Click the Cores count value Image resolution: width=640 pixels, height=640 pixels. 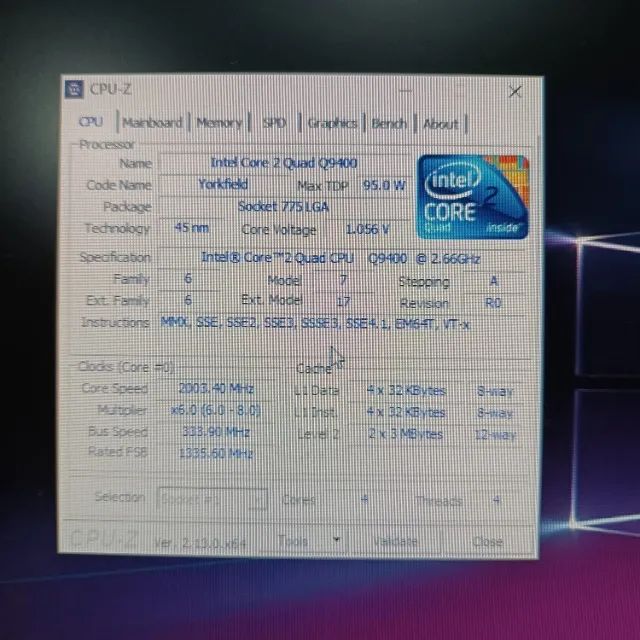coord(364,500)
